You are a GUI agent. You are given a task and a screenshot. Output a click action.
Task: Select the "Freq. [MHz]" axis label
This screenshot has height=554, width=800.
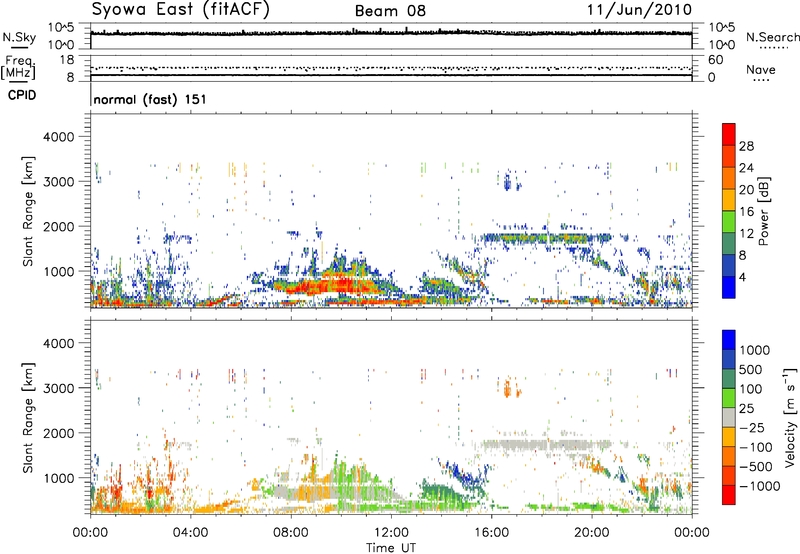pos(19,68)
